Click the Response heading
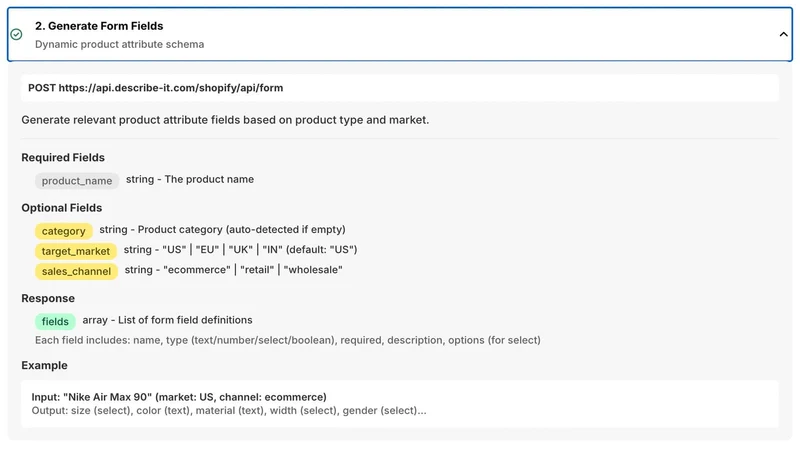 (48, 298)
